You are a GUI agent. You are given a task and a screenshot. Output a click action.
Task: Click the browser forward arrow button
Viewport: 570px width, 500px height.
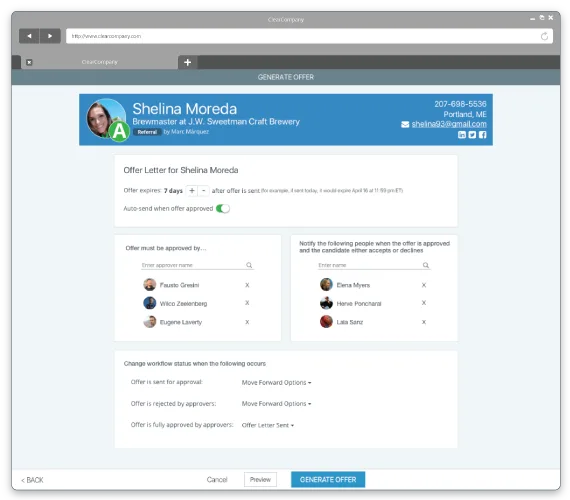[x=50, y=36]
